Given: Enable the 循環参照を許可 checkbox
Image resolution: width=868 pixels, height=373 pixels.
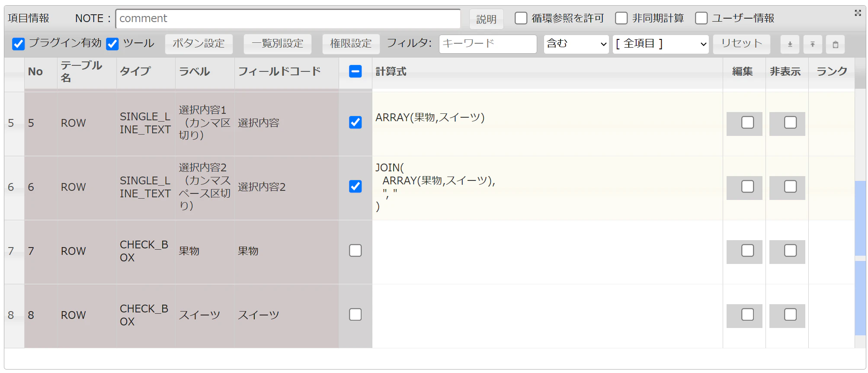Looking at the screenshot, I should (x=521, y=18).
